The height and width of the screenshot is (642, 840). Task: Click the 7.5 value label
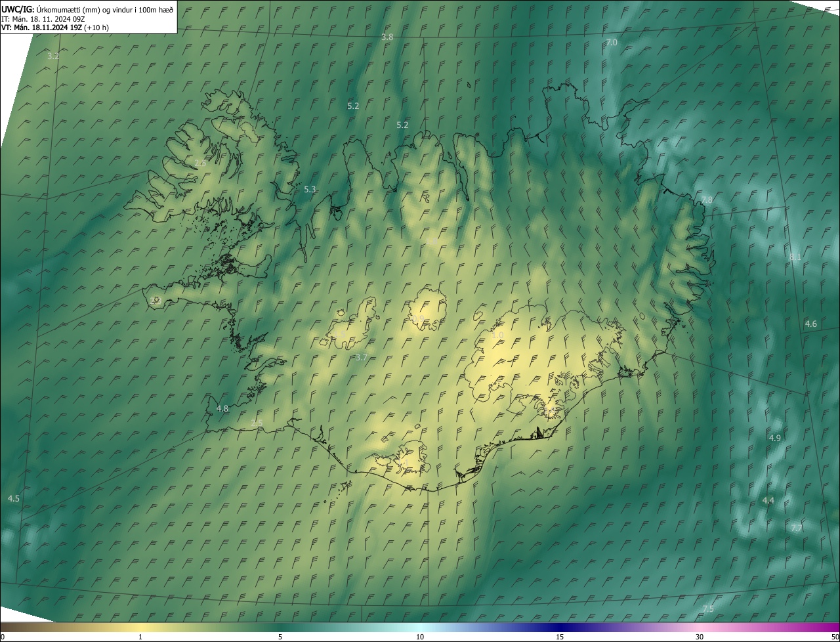[x=707, y=610]
